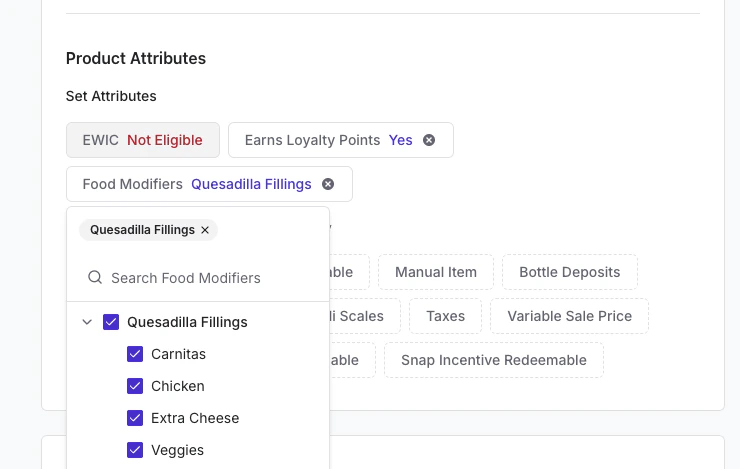Uncheck the Quesadilla Fillings parent checkbox
The width and height of the screenshot is (740, 469).
[111, 322]
